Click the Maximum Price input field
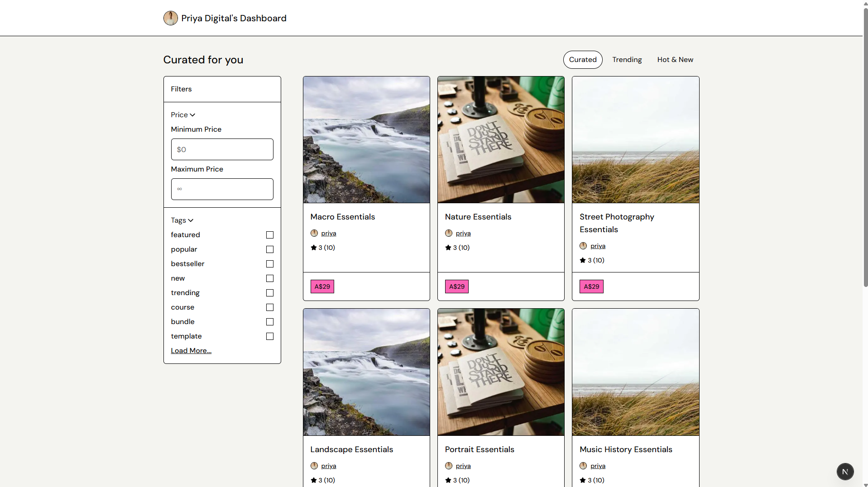This screenshot has width=868, height=487. [x=222, y=189]
